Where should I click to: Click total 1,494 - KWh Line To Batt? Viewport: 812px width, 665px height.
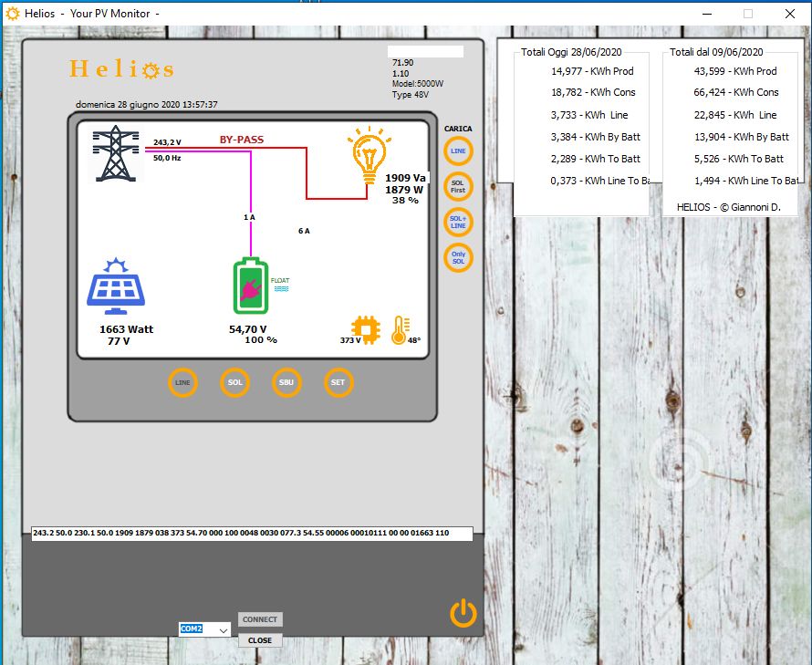[745, 181]
